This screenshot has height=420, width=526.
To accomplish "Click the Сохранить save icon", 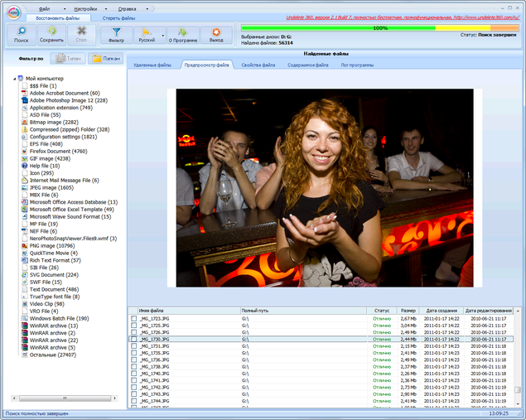I will (x=51, y=31).
